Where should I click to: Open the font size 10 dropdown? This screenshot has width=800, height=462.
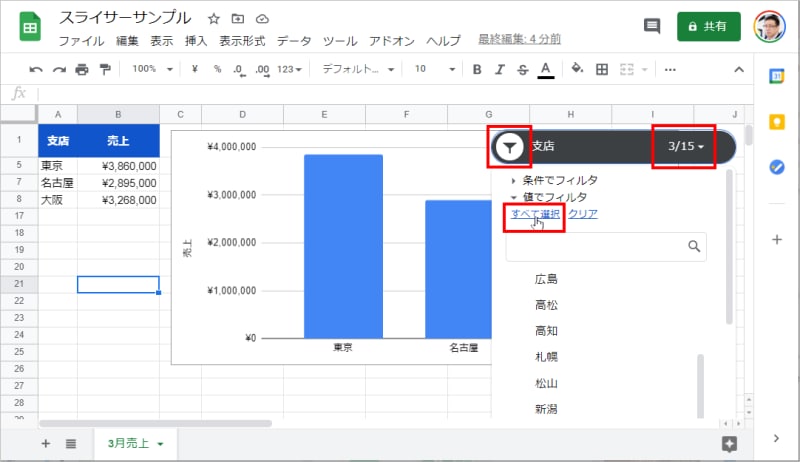pyautogui.click(x=434, y=69)
